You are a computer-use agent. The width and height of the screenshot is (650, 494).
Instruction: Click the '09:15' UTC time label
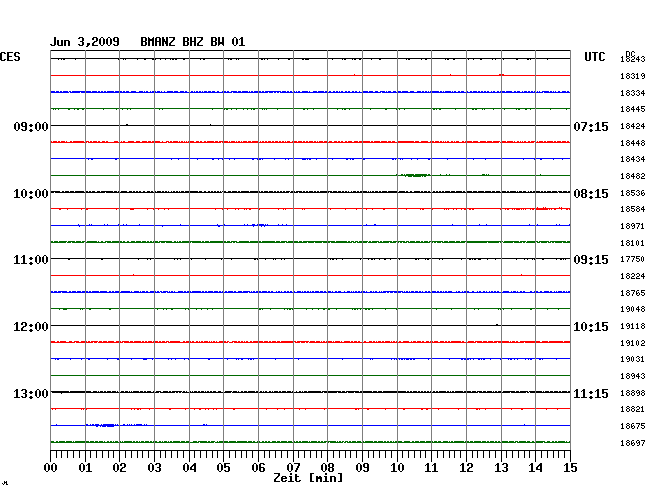[591, 260]
